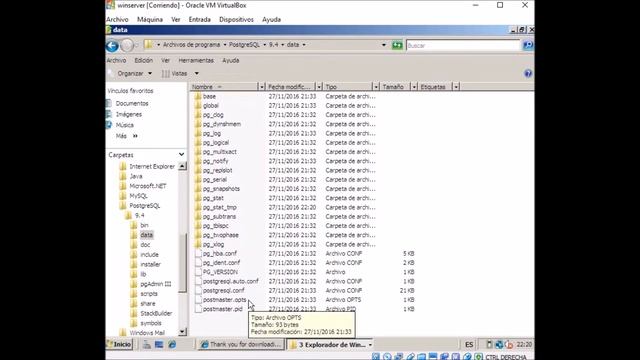This screenshot has width=640, height=360.
Task: Select pgAdmin III in folder tree
Action: pos(156,284)
